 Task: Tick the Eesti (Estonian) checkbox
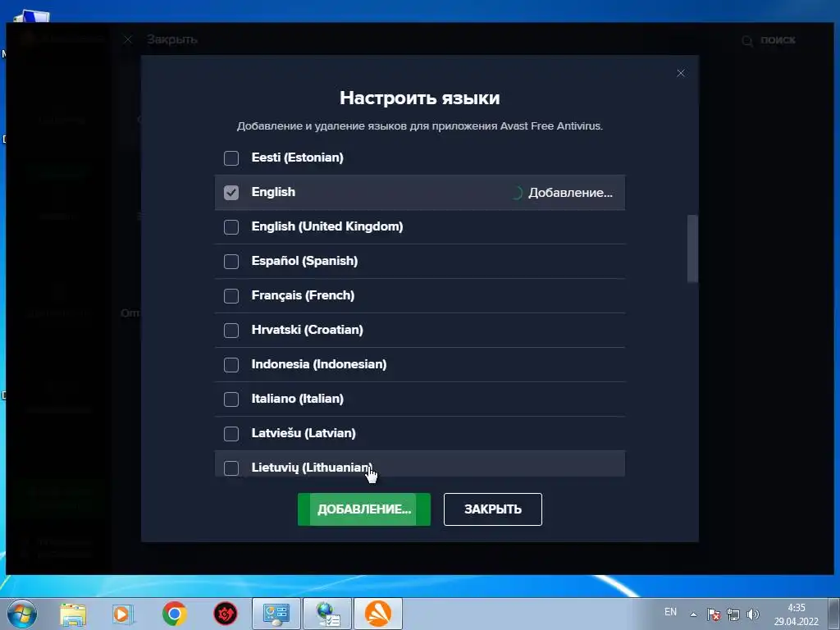pyautogui.click(x=231, y=158)
